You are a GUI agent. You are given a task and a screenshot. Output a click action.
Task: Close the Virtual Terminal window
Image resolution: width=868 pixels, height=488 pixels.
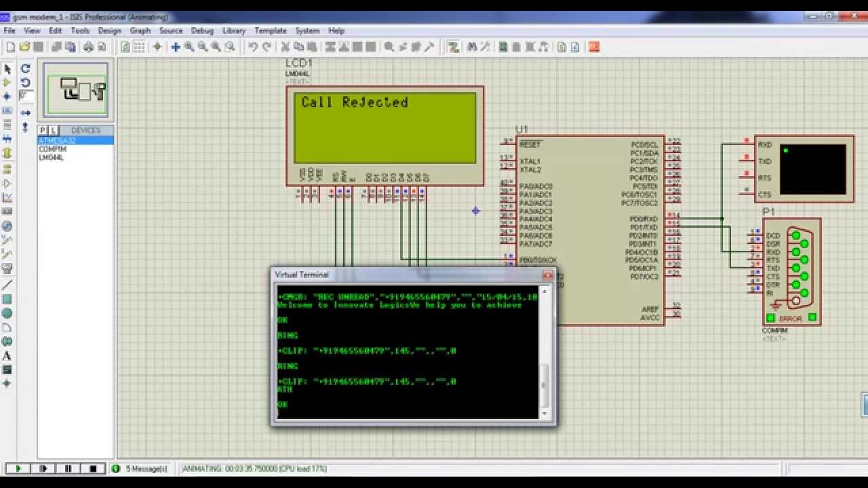point(547,275)
